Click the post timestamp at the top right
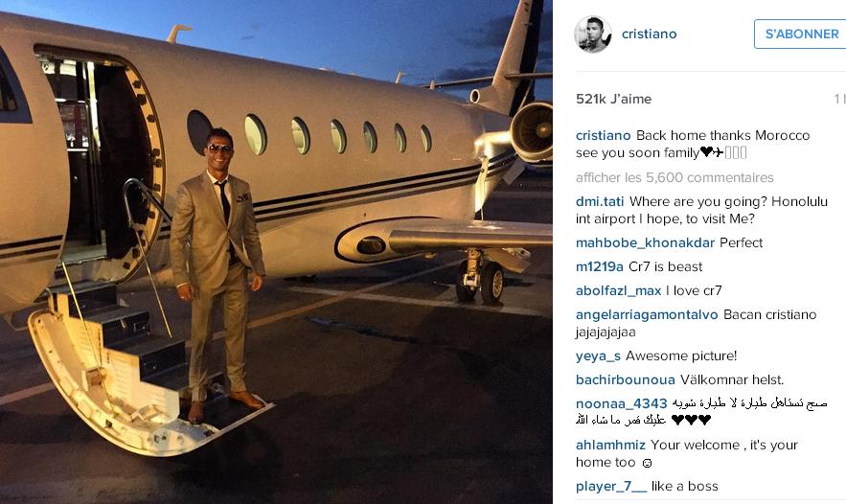The image size is (846, 504). click(x=839, y=99)
